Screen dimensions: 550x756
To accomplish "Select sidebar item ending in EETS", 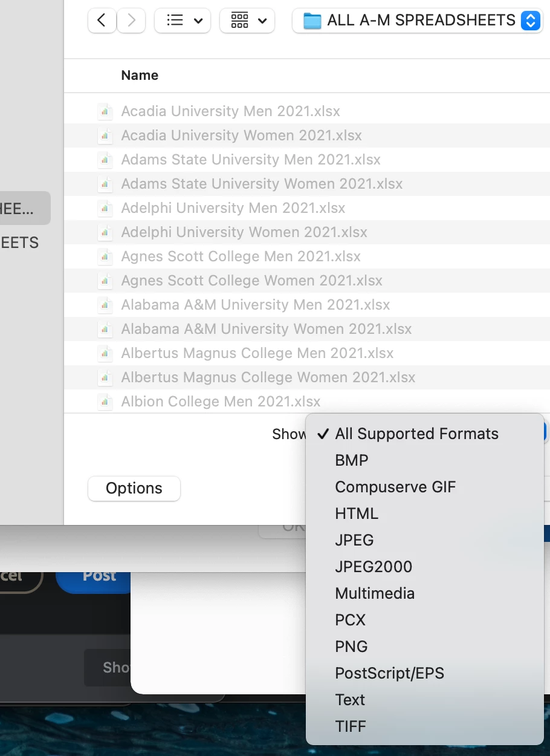I will click(x=19, y=243).
